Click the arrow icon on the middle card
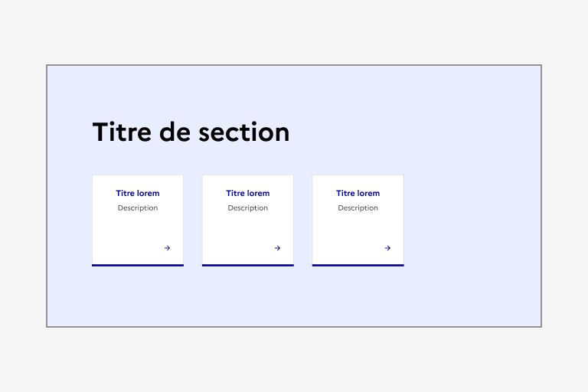The height and width of the screenshot is (392, 588). 277,248
